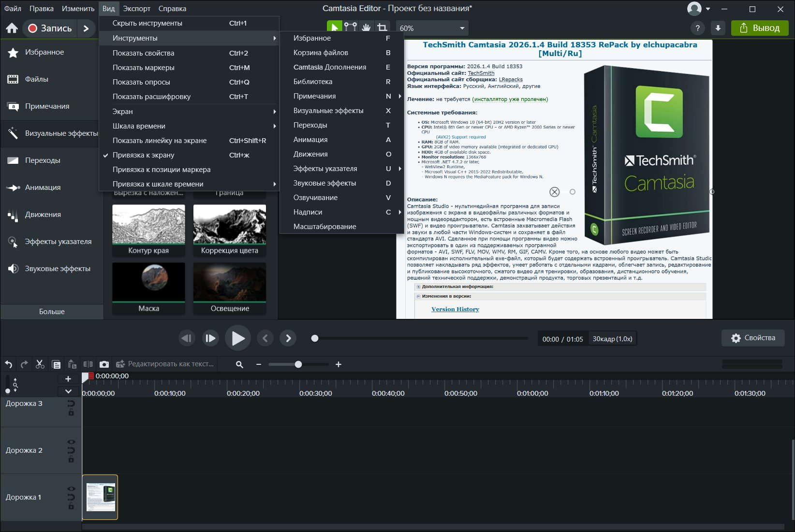Activate the canvas Crop tool
795x532 pixels.
click(382, 28)
